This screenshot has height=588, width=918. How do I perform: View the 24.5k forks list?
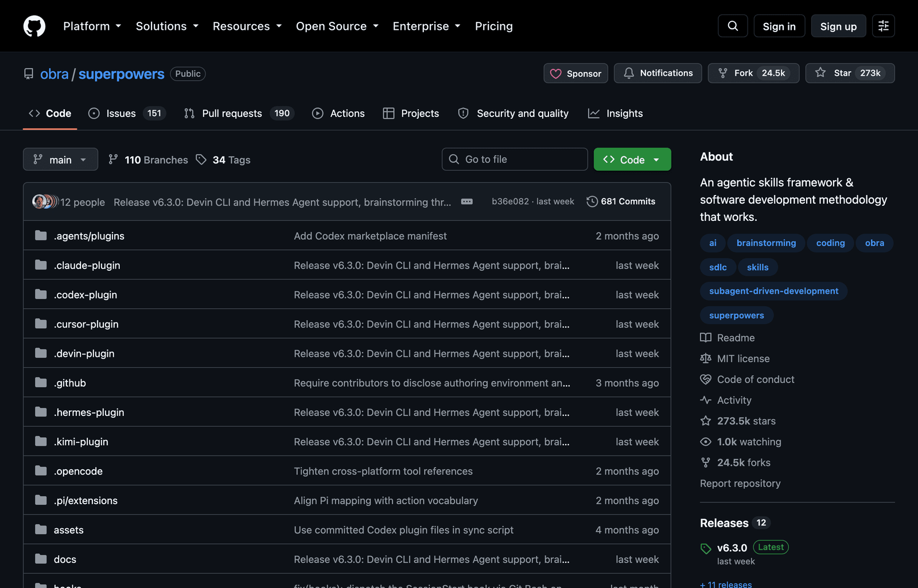click(x=736, y=462)
